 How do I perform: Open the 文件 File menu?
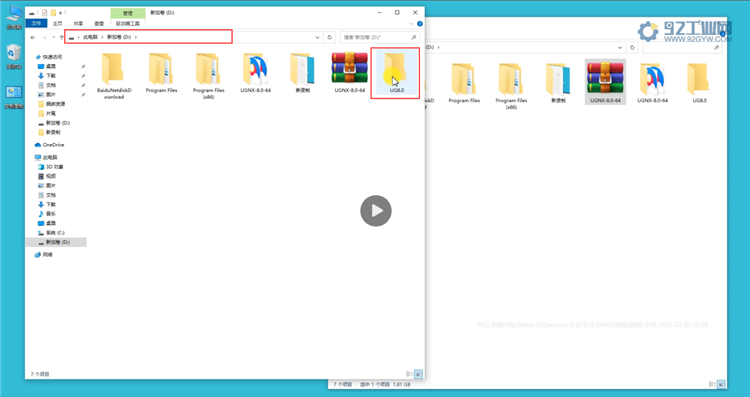coord(36,23)
